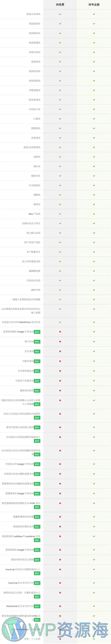Select 更改内容显示块的部分顺序 row label
Image resolution: width=111 pixels, height=644 pixels.
pos(20,427)
